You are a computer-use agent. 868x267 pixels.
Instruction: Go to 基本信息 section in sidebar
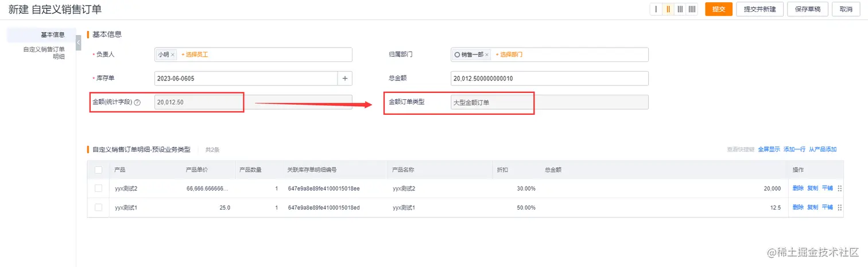click(x=53, y=34)
